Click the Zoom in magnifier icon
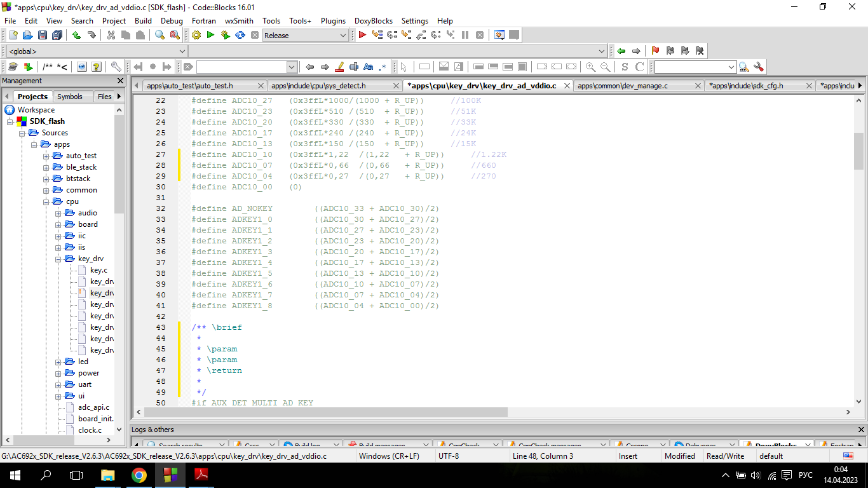Screen dimensions: 868x488 pyautogui.click(x=590, y=67)
